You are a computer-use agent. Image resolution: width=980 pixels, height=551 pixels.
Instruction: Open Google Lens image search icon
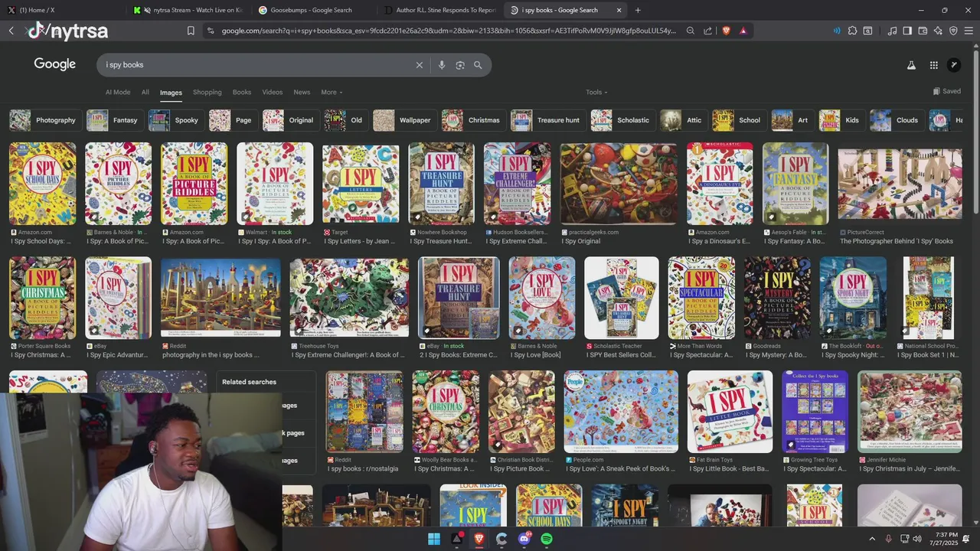tap(460, 65)
